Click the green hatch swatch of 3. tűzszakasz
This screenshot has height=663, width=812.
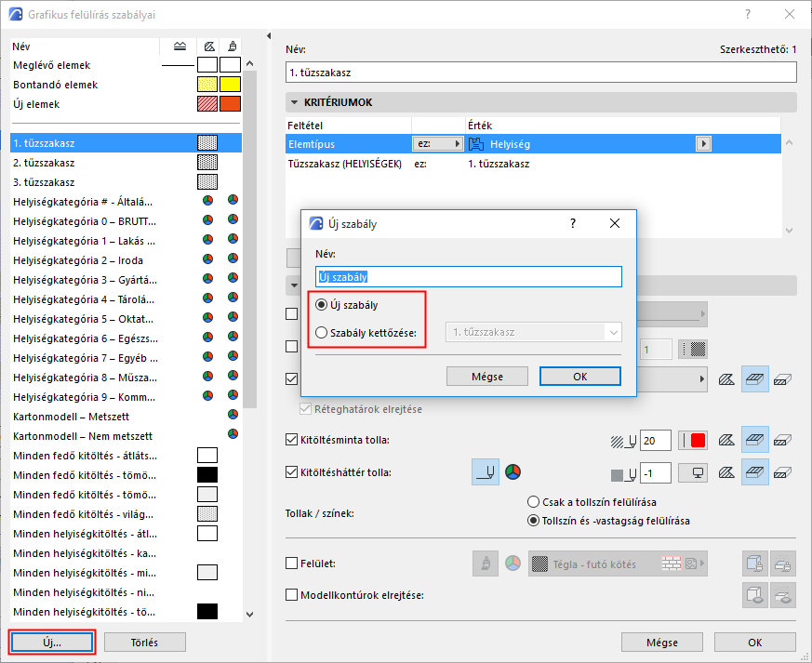[x=207, y=182]
